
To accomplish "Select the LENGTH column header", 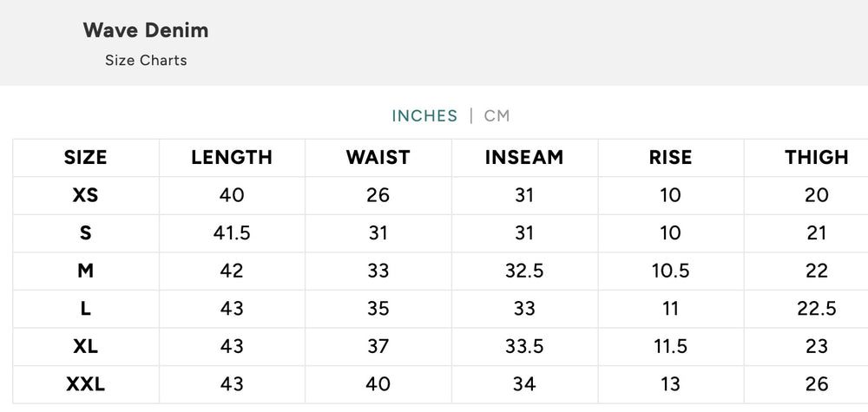I will [x=232, y=158].
